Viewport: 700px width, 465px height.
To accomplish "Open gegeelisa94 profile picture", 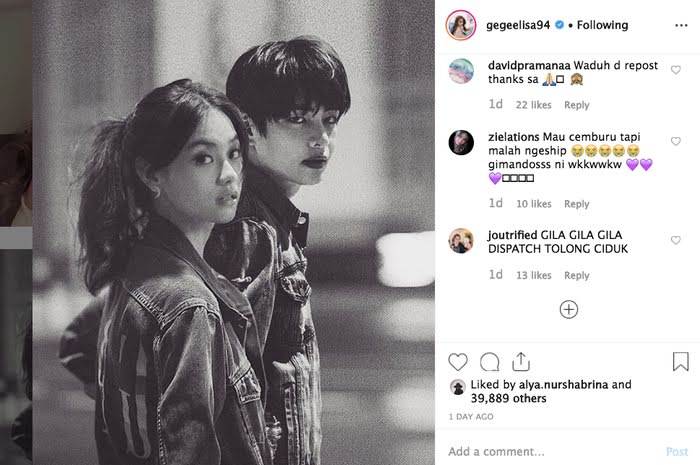I will point(461,25).
